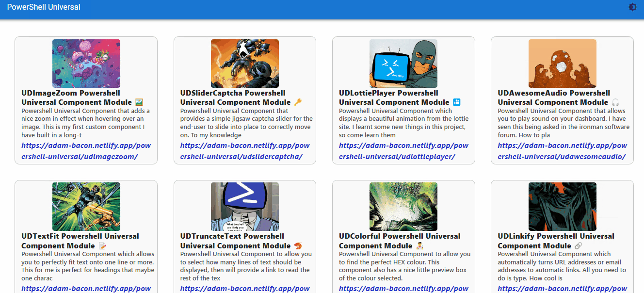Open the UDColorful card thumbnail image
This screenshot has height=293, width=644.
tap(403, 207)
